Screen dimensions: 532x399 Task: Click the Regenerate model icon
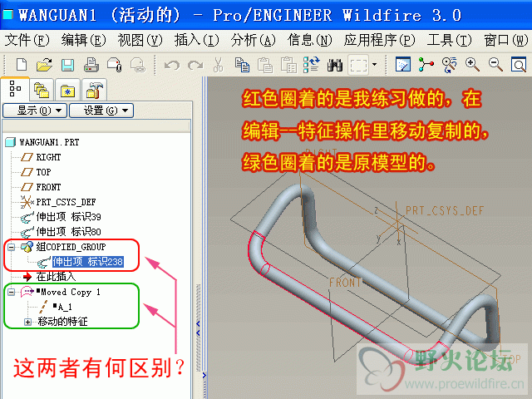click(x=311, y=64)
